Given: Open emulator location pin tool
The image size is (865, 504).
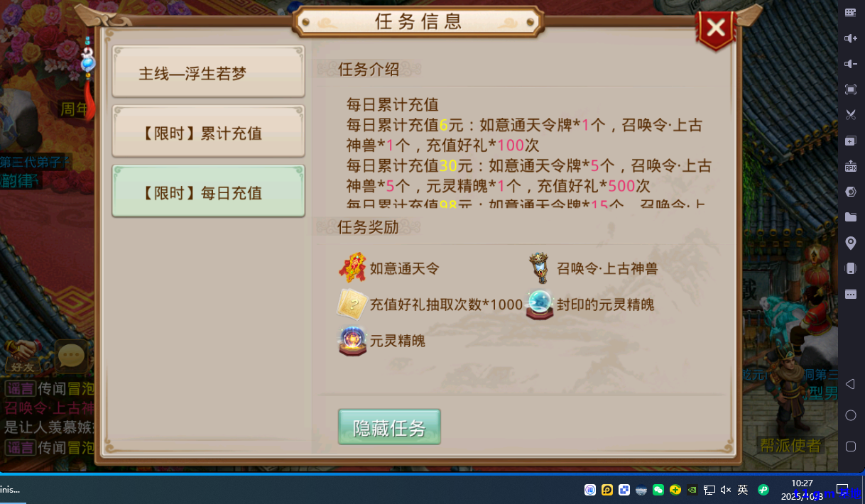Looking at the screenshot, I should 850,243.
